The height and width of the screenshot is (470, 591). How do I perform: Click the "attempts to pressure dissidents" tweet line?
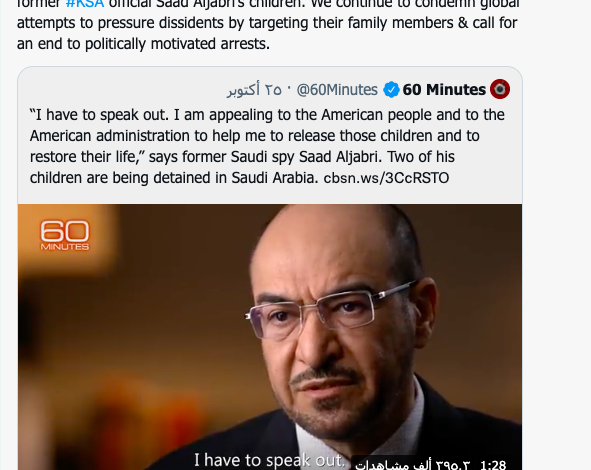tap(267, 23)
